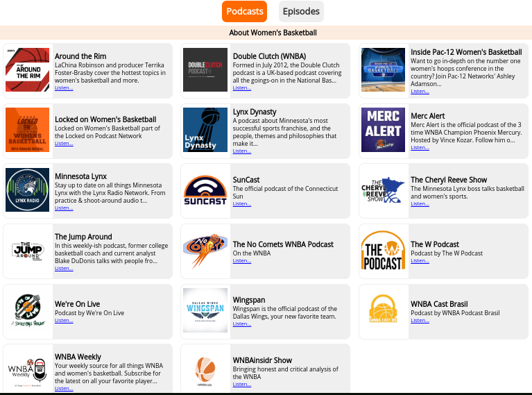Open The Jump Around logo artwork
Image resolution: width=532 pixels, height=395 pixels.
[x=28, y=251]
